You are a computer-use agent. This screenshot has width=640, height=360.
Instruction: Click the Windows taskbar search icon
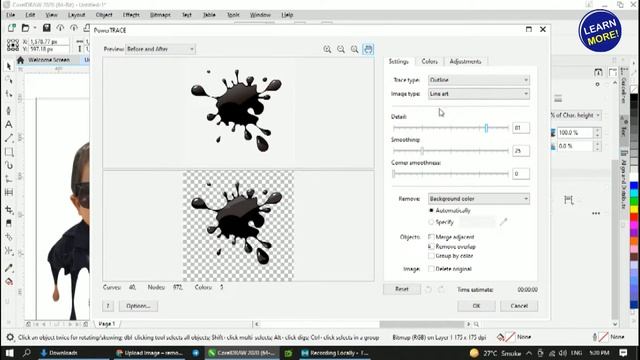point(27,353)
